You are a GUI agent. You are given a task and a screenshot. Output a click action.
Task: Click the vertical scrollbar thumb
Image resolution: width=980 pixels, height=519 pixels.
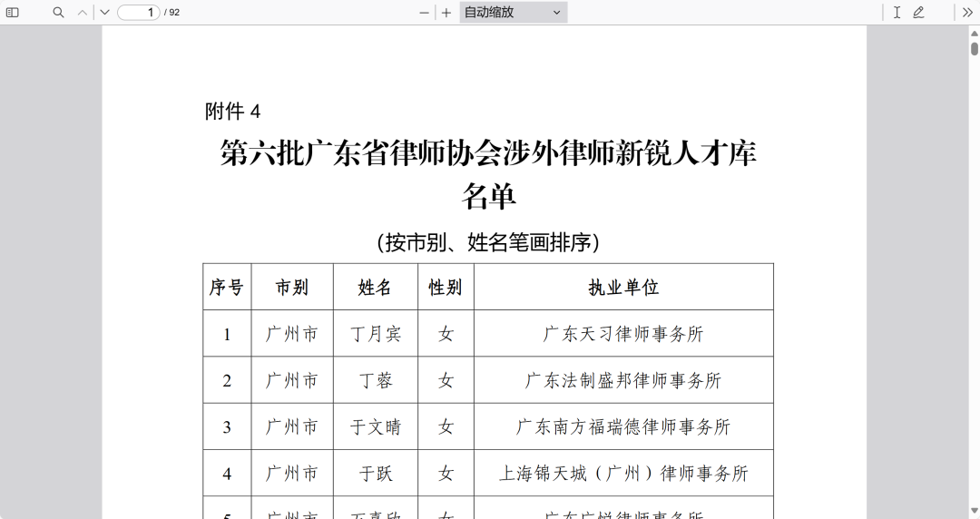pos(975,49)
